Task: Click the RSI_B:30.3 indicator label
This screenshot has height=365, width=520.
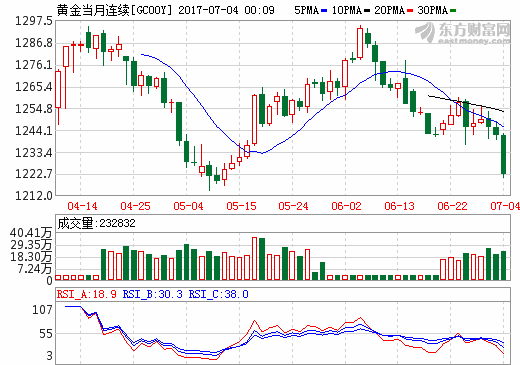Action: (x=153, y=294)
